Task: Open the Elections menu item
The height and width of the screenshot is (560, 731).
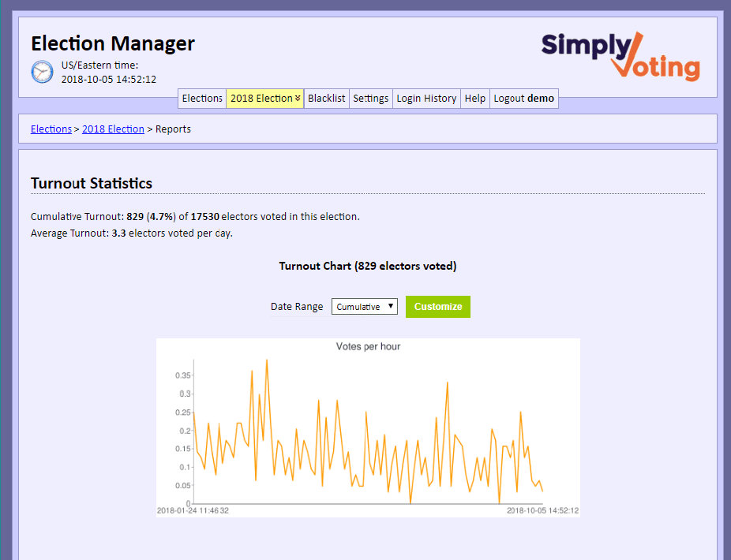Action: click(202, 99)
